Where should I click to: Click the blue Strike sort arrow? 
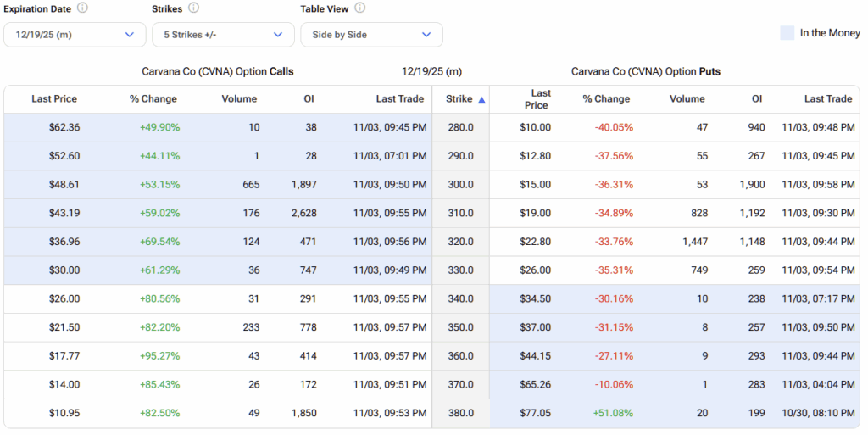481,99
